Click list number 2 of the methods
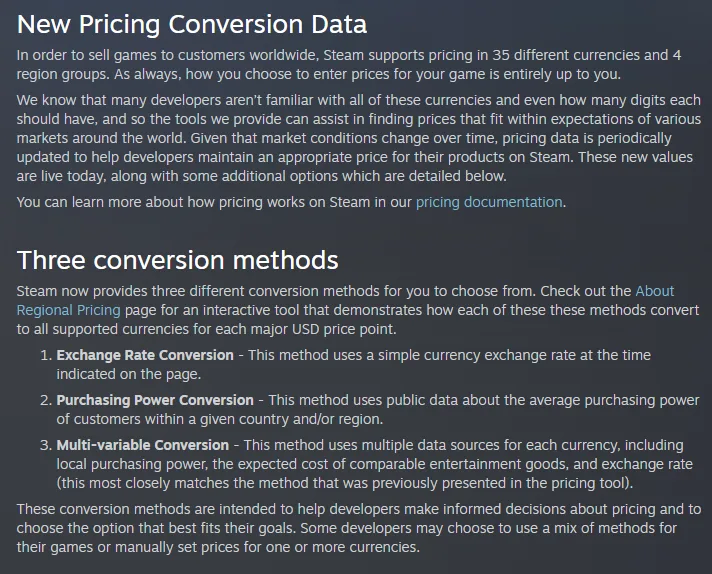 [44, 400]
